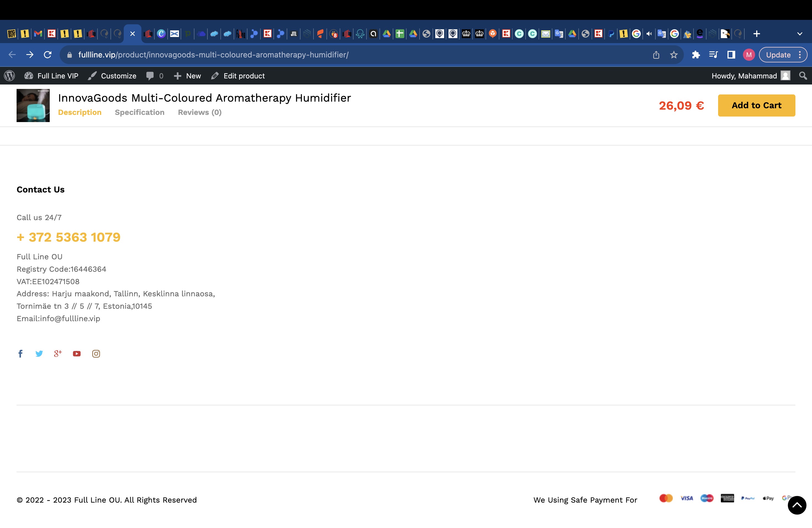Viewport: 812px width, 528px height.
Task: Click the 26,09 € price text
Action: pos(681,106)
